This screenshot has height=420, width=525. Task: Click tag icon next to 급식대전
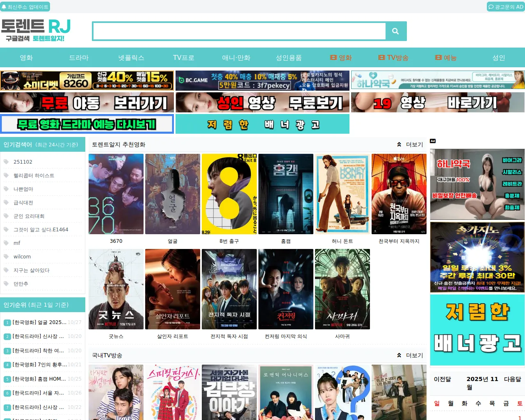coord(6,202)
